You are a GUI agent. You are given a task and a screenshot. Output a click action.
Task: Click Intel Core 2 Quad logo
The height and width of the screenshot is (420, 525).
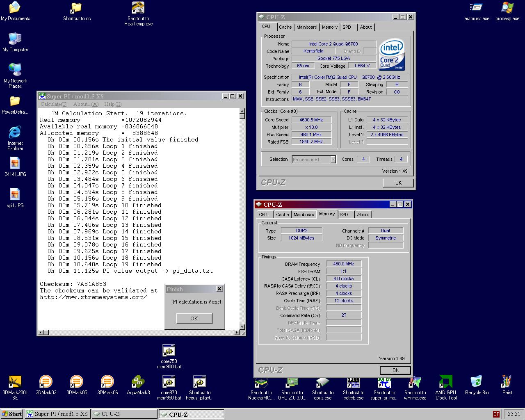coord(392,55)
